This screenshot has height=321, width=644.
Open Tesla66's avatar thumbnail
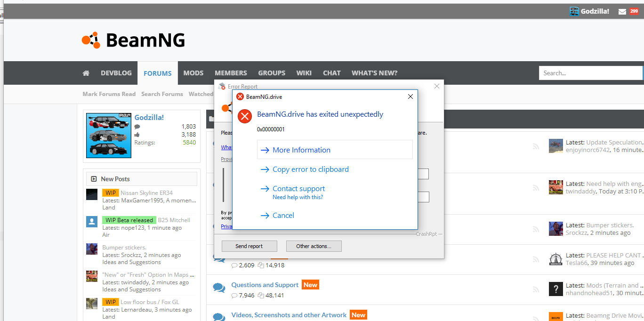556,259
